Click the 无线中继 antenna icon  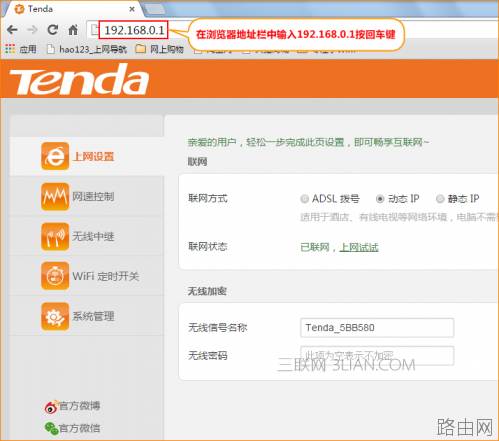(x=55, y=236)
